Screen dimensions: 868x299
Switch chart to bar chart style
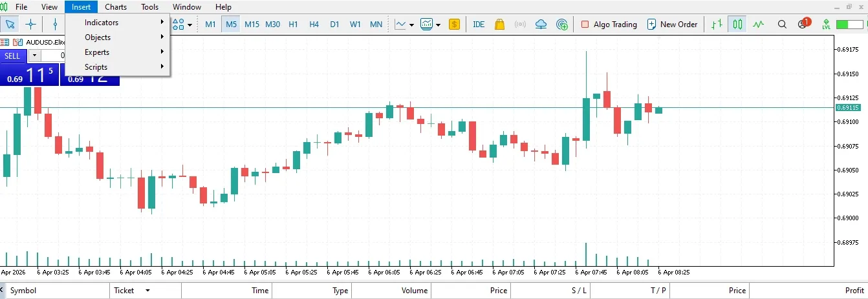[716, 25]
